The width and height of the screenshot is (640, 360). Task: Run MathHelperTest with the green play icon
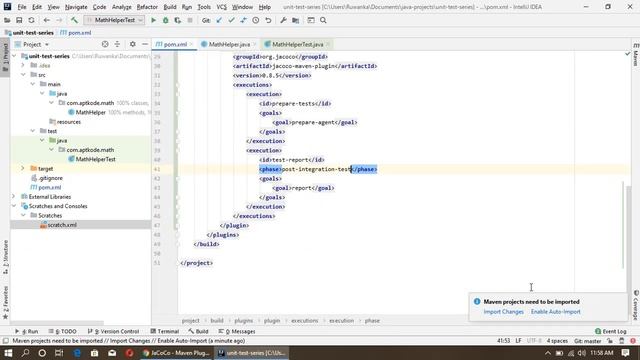tap(153, 20)
